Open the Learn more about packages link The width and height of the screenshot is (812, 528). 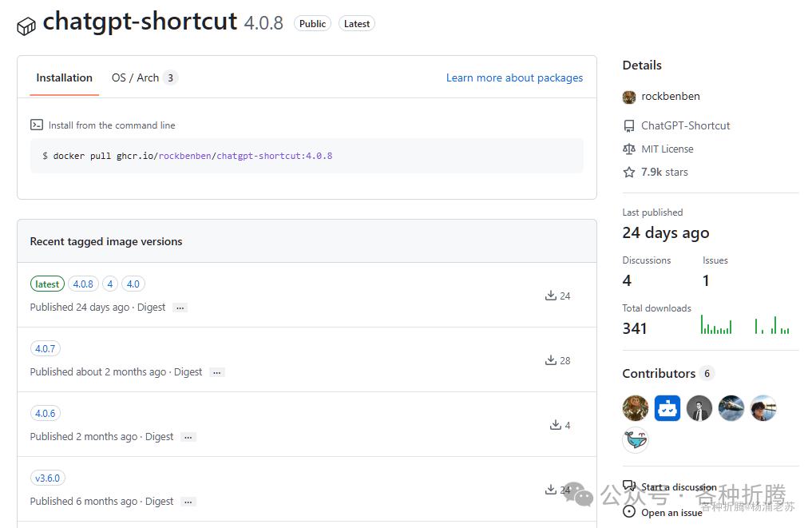point(514,77)
